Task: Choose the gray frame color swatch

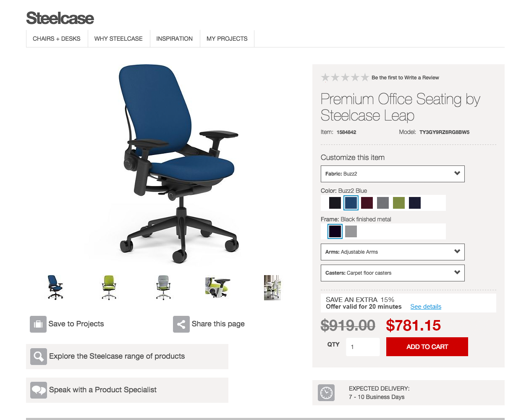Action: 351,231
